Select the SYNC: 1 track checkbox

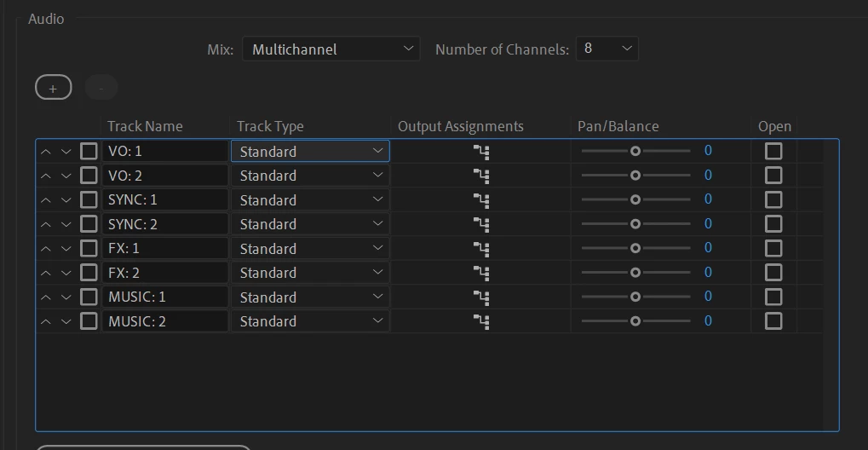89,200
